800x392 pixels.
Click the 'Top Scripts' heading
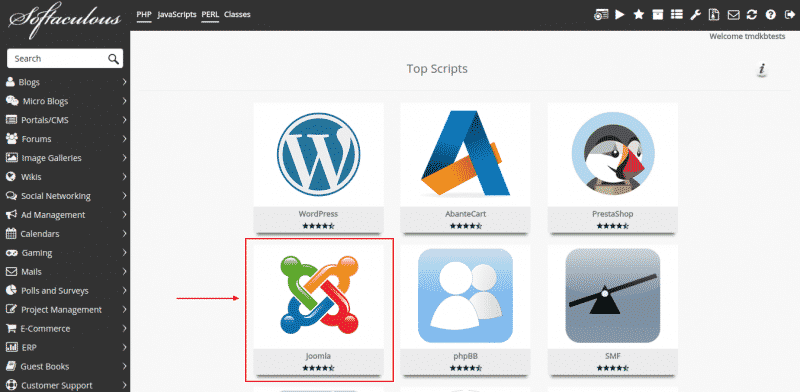pos(437,69)
